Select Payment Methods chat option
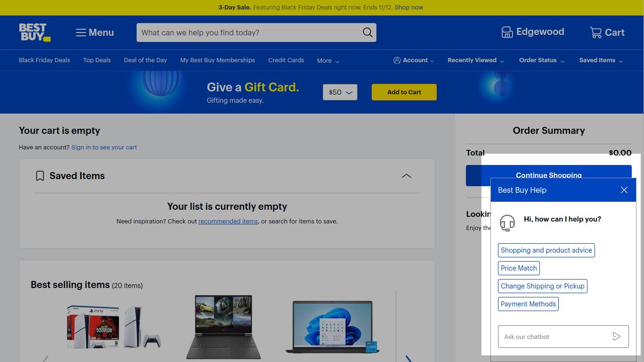 pos(528,304)
